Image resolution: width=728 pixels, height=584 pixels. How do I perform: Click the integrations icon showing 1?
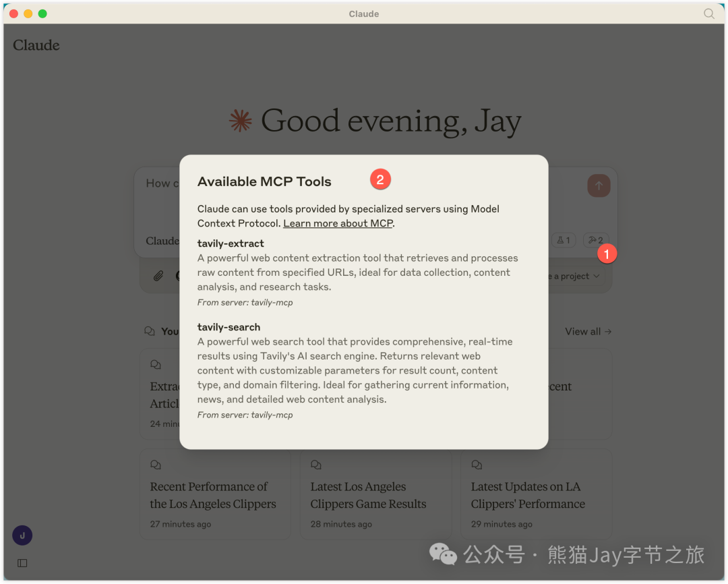tap(564, 240)
